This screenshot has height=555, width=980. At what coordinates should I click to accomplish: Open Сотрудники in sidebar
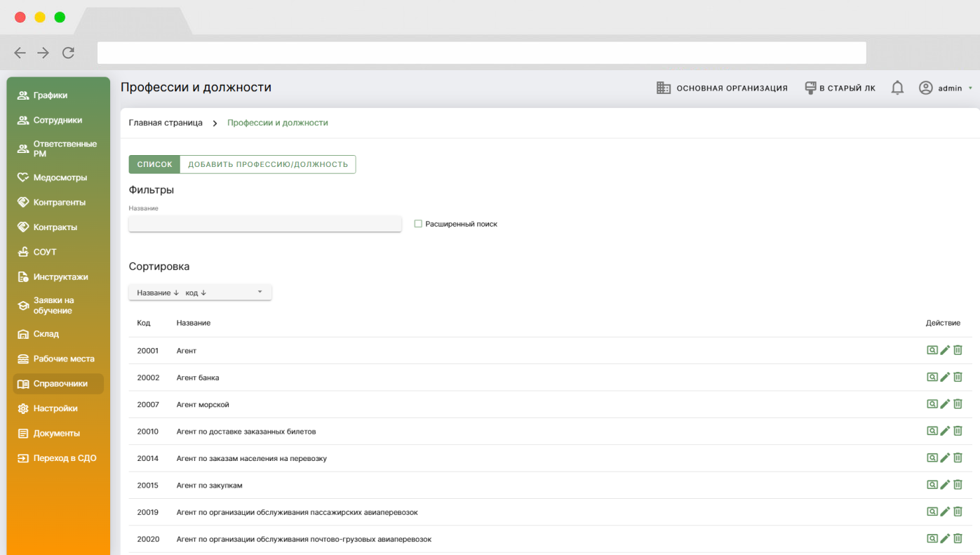pyautogui.click(x=58, y=120)
